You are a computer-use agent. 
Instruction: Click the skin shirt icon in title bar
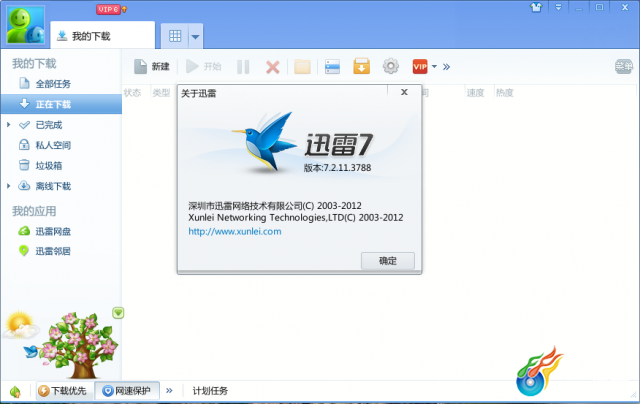536,7
